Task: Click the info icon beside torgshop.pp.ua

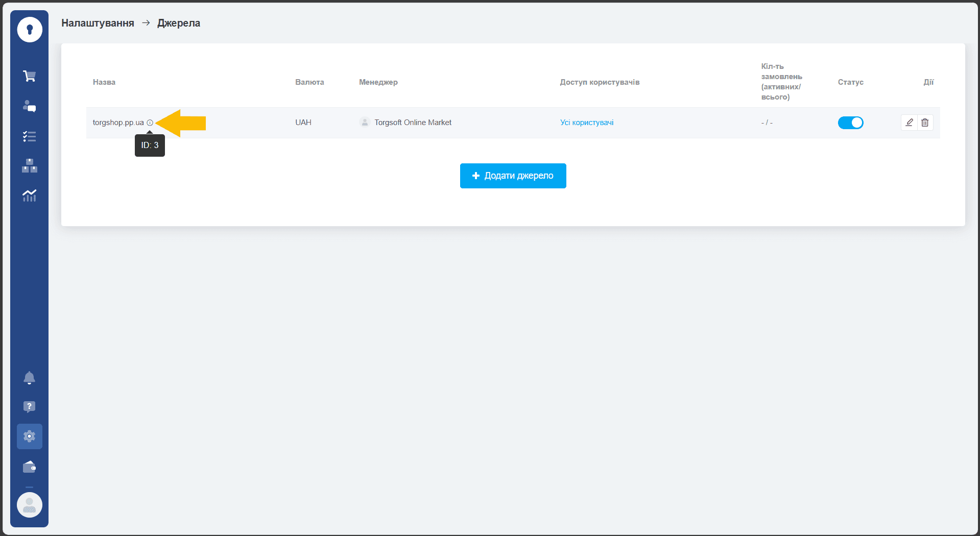Action: point(150,123)
